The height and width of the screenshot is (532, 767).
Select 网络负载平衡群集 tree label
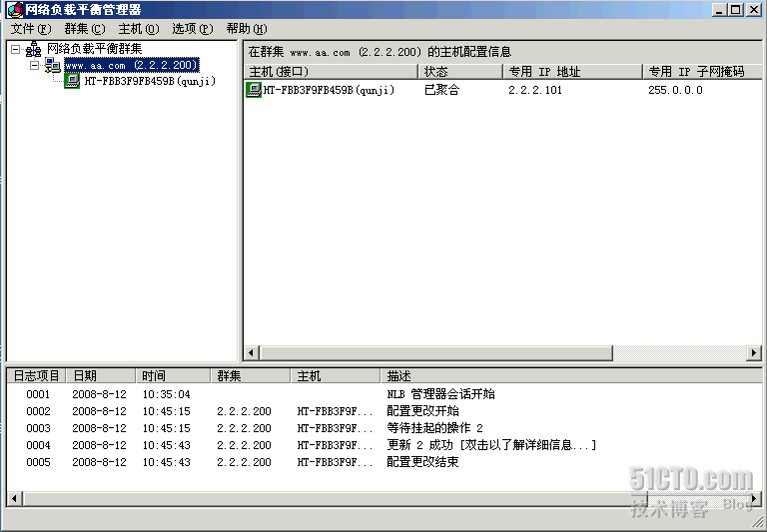pos(95,49)
